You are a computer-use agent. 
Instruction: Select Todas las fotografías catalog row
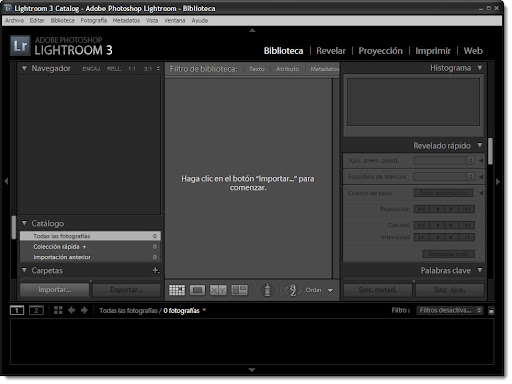tap(90, 236)
